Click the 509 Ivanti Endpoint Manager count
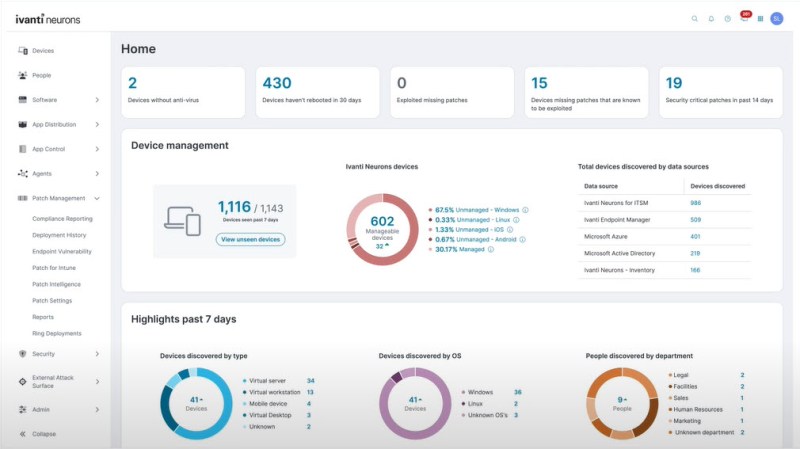The image size is (800, 449). (x=695, y=219)
